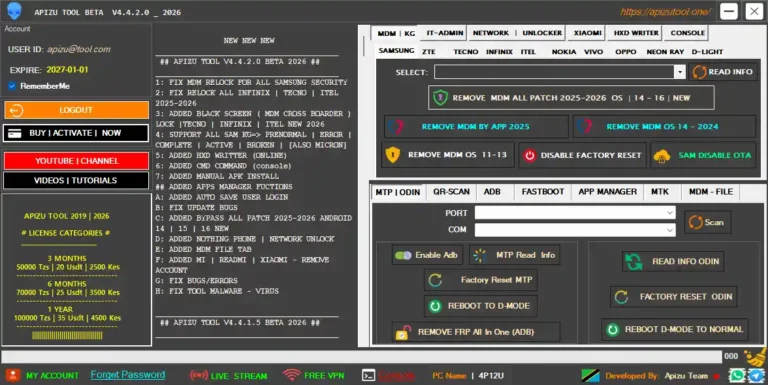Click the Factory Reset MTP circular arrow icon
Screen dimensions: 768x385
pyautogui.click(x=435, y=280)
